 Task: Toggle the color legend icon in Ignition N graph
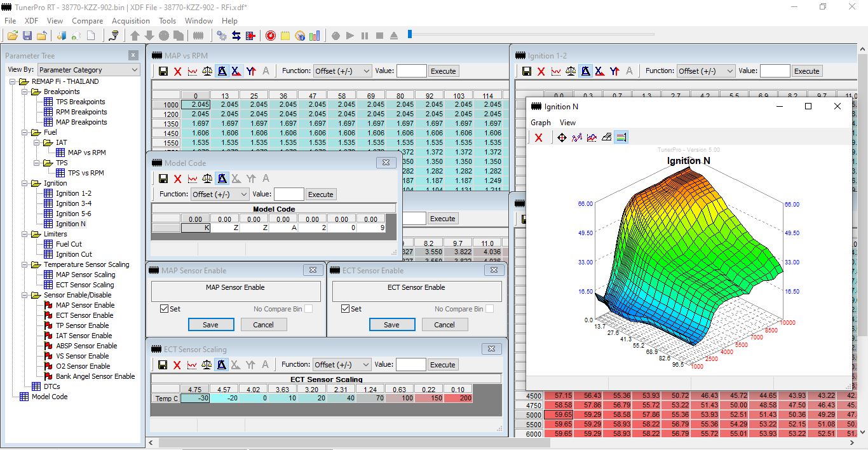pos(621,137)
